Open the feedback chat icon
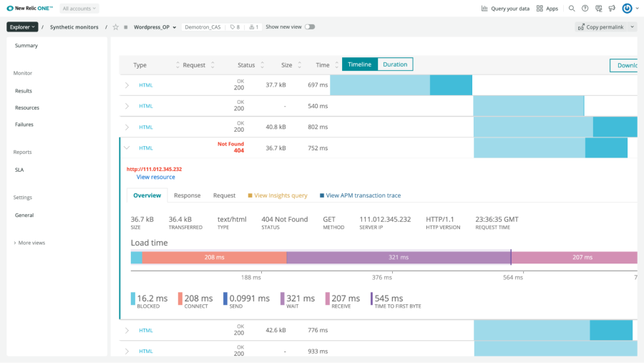 [x=598, y=8]
